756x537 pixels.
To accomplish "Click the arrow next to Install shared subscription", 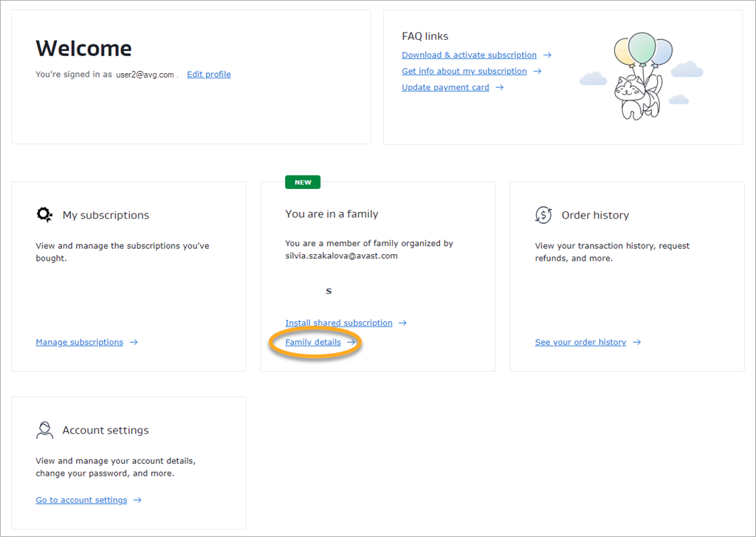I will pyautogui.click(x=402, y=324).
